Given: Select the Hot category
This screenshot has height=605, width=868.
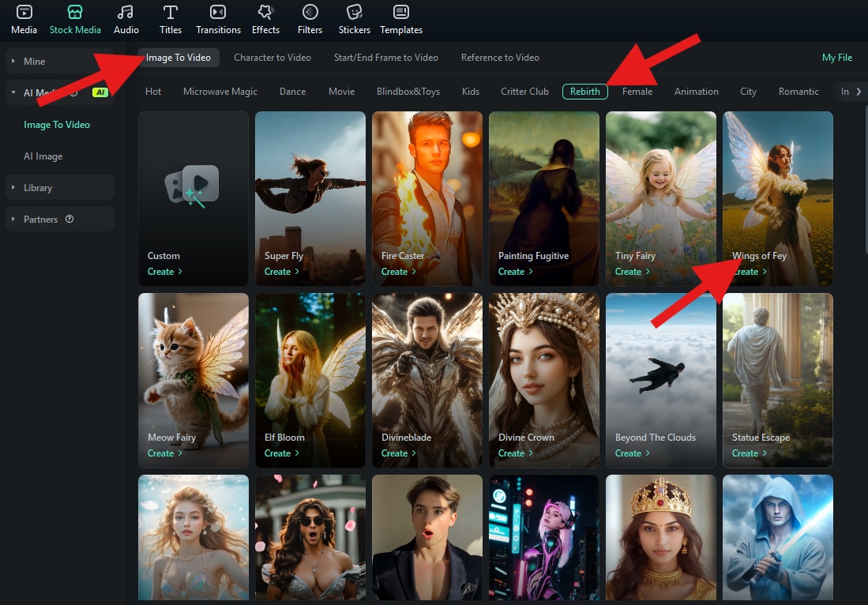Looking at the screenshot, I should (x=152, y=92).
